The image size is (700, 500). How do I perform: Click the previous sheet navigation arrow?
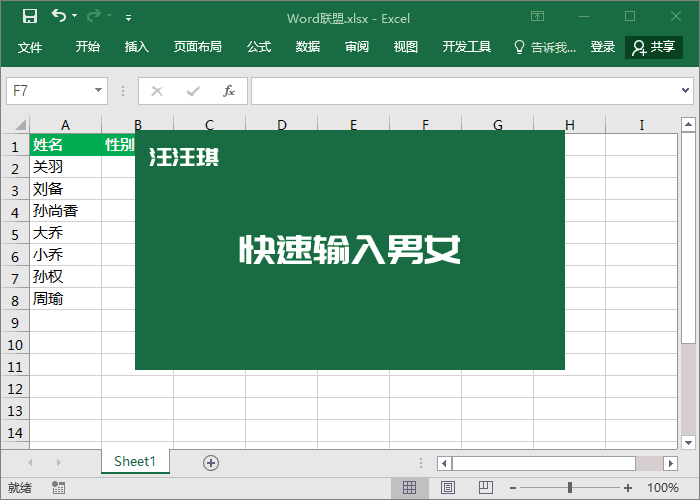tap(30, 462)
